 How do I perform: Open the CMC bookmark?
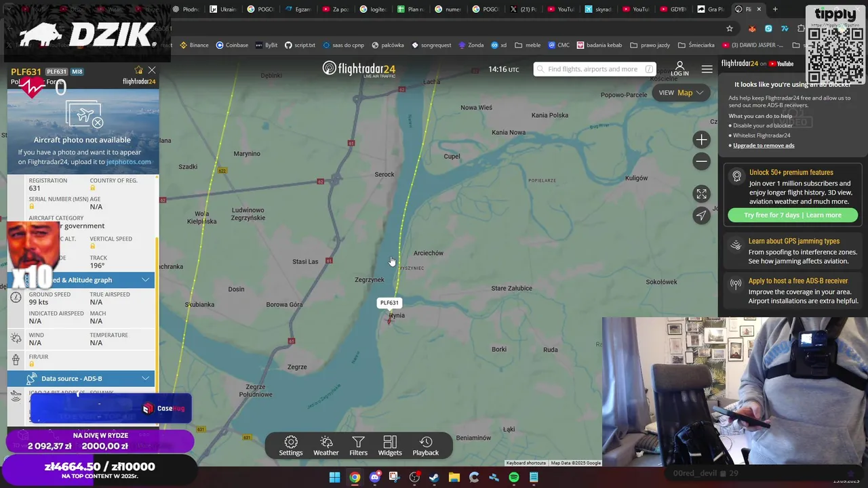point(559,45)
